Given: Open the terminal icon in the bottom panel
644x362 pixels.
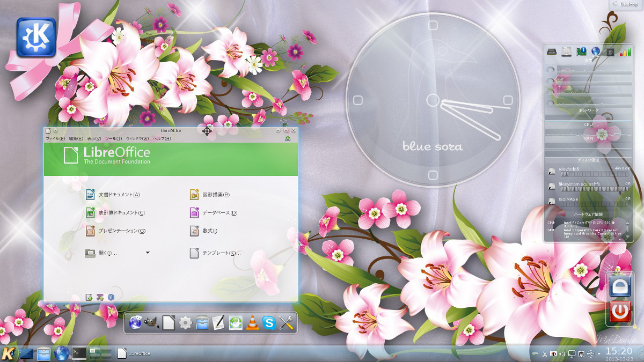Looking at the screenshot, I should (79, 353).
